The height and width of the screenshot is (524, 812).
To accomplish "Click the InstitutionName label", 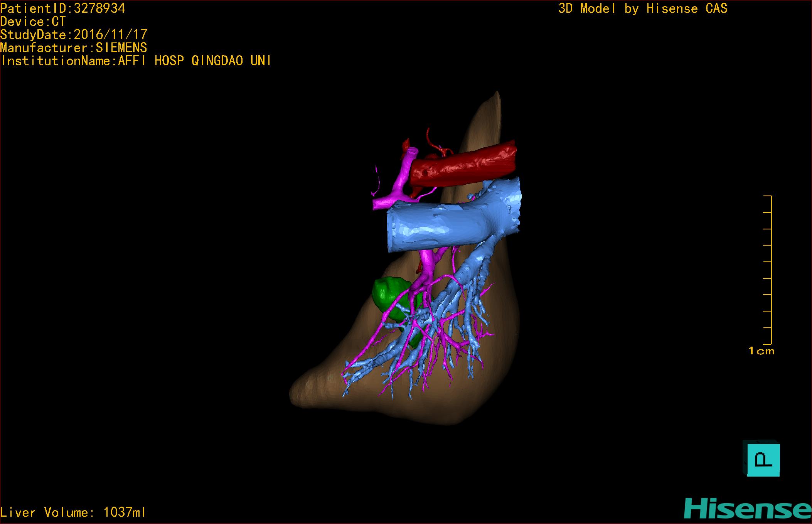I will click(x=136, y=61).
